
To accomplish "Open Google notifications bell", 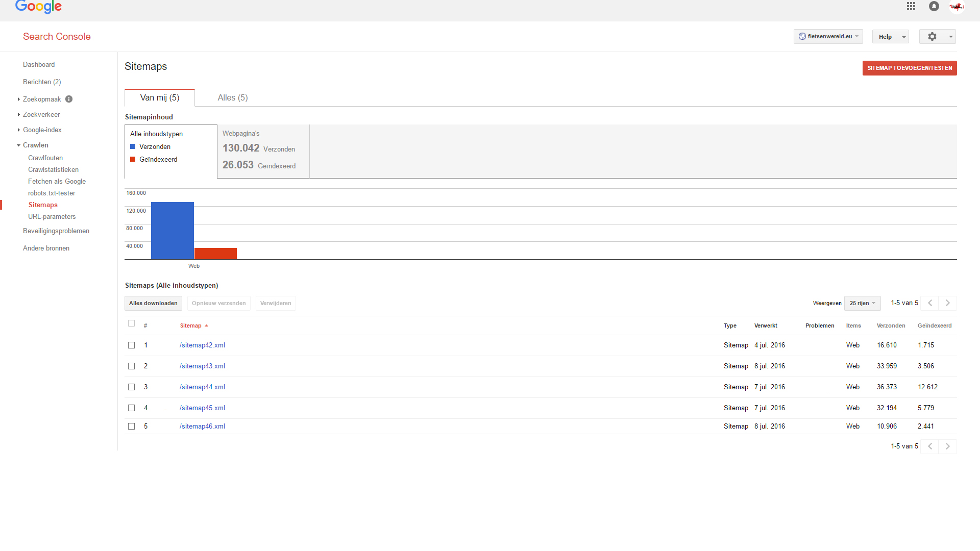I will tap(934, 6).
